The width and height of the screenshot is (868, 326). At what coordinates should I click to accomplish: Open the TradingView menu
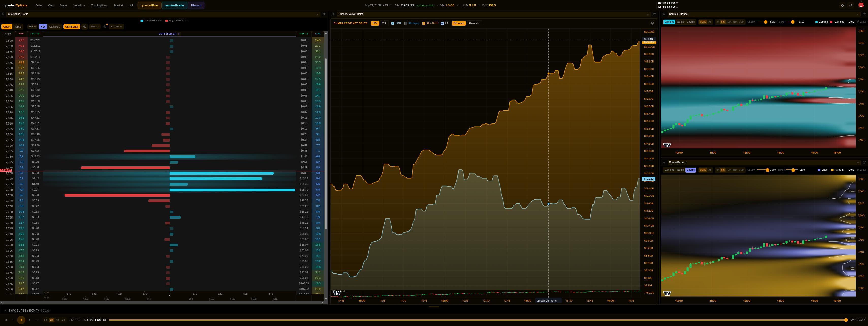tap(99, 5)
